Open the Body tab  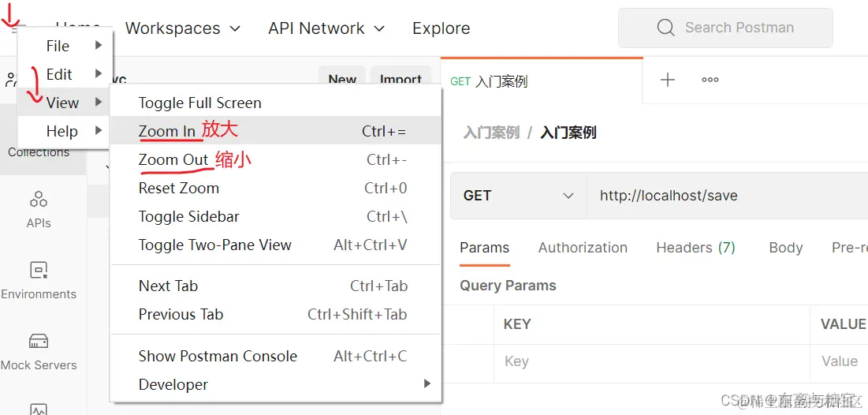(785, 248)
